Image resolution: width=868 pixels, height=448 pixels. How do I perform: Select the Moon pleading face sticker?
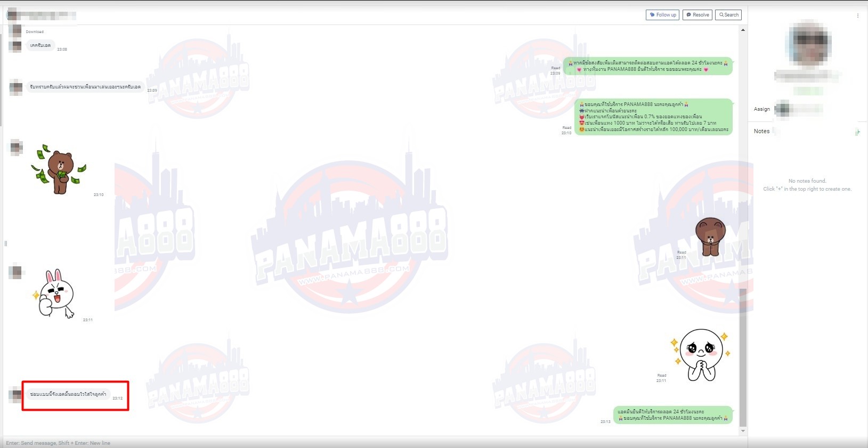click(x=701, y=354)
